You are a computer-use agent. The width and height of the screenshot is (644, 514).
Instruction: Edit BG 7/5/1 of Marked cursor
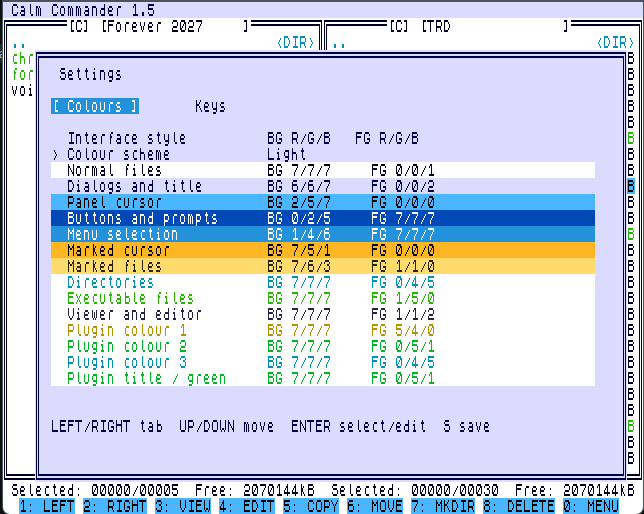click(x=299, y=250)
